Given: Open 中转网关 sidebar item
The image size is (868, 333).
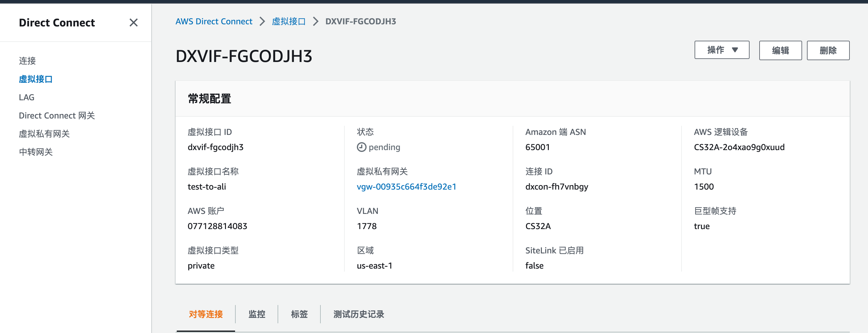Looking at the screenshot, I should tap(36, 152).
